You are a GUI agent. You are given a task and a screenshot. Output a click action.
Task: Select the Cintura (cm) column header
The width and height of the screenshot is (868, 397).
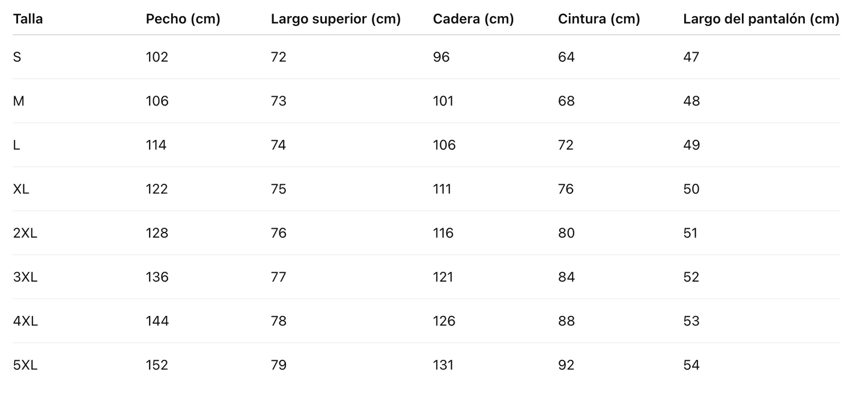598,19
